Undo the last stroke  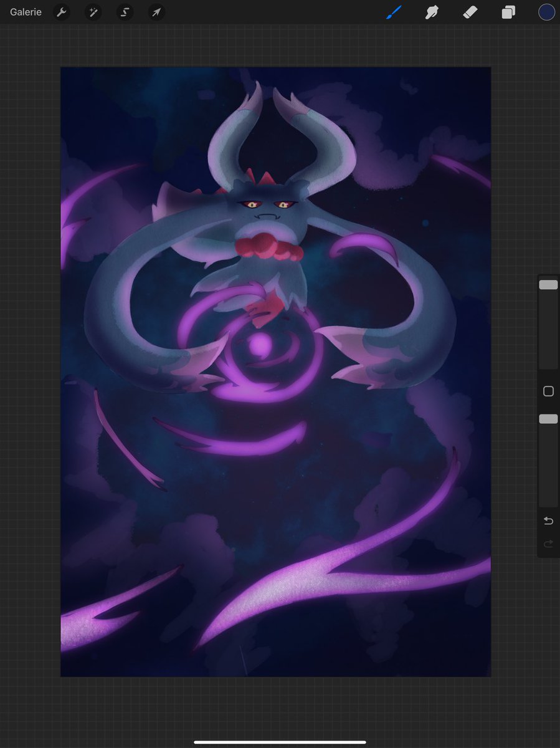[548, 520]
